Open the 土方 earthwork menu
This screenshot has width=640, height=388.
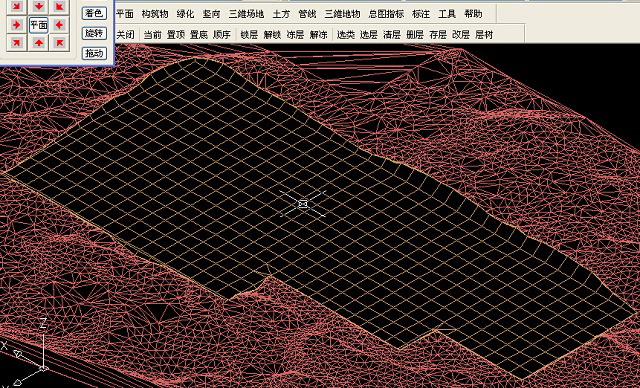(281, 14)
